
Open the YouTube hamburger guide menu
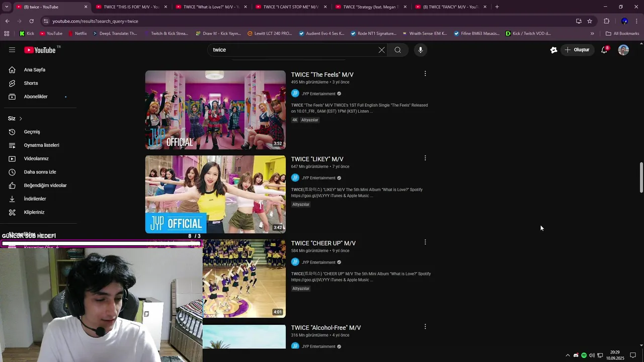(12, 50)
